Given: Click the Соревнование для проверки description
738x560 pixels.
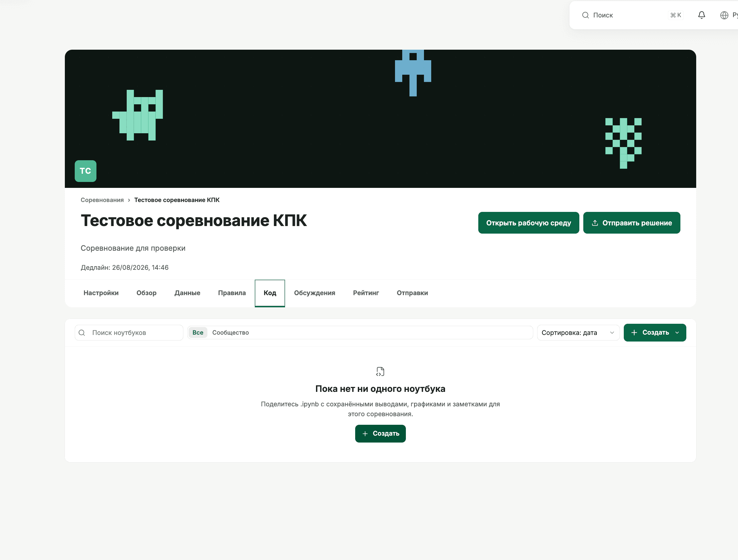Looking at the screenshot, I should [x=133, y=248].
